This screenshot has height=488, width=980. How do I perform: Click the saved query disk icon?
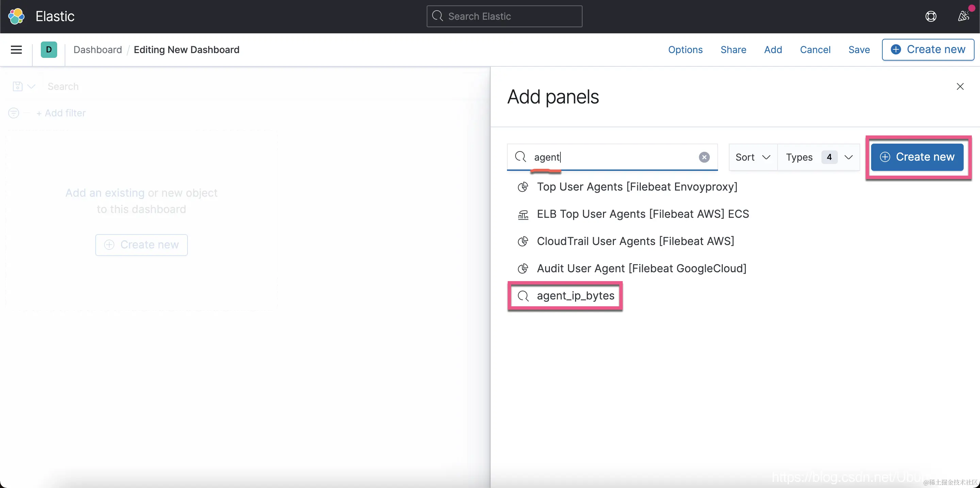(x=17, y=87)
